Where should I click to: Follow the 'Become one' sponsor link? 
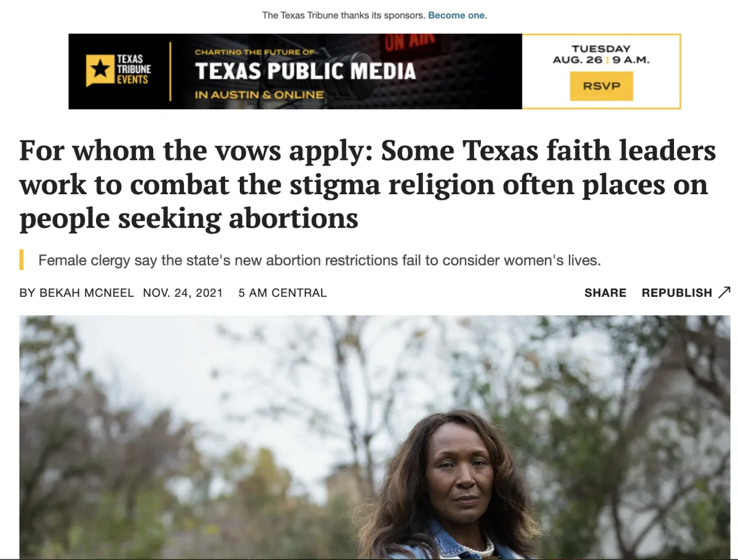(456, 15)
